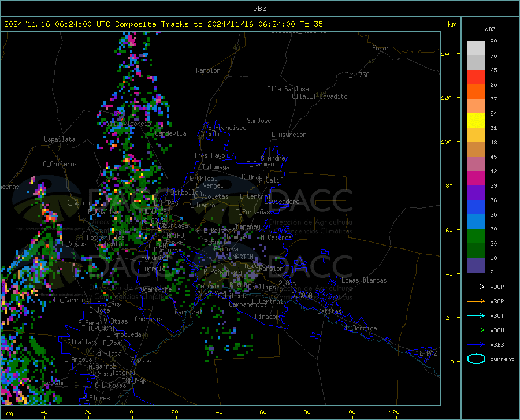Click the 'Catitas' map label

[x=329, y=311]
